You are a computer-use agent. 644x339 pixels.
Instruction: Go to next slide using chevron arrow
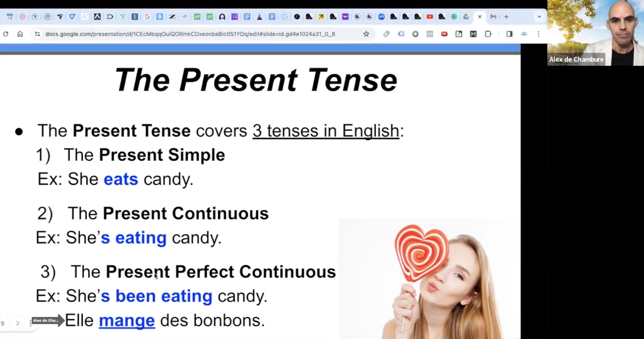pyautogui.click(x=17, y=323)
